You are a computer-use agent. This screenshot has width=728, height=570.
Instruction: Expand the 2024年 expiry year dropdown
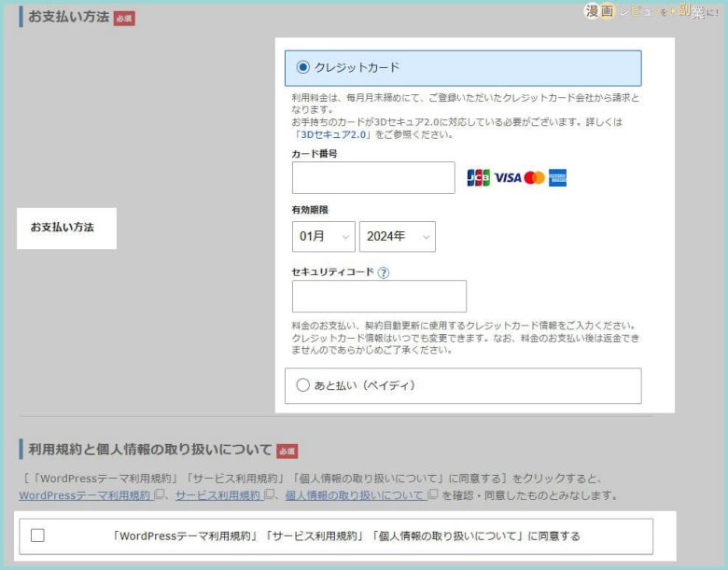[x=398, y=237]
